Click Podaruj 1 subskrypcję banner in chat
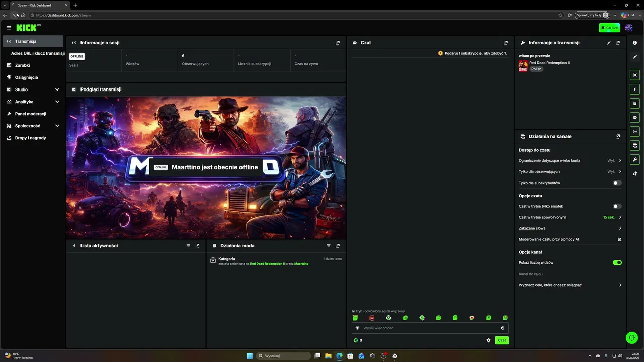The height and width of the screenshot is (362, 644). (472, 53)
